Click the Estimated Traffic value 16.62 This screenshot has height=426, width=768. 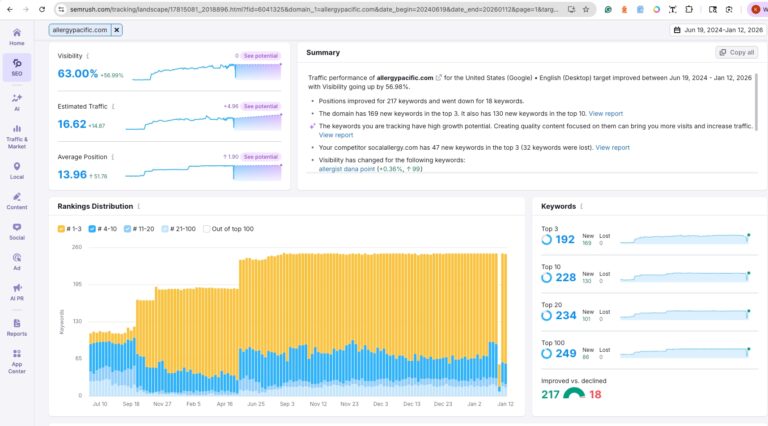[x=72, y=124]
